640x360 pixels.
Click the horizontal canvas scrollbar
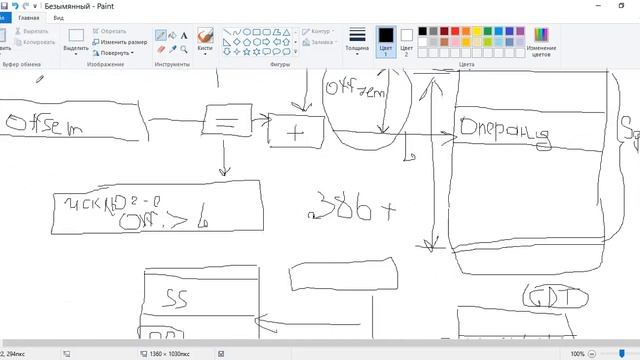(x=320, y=343)
